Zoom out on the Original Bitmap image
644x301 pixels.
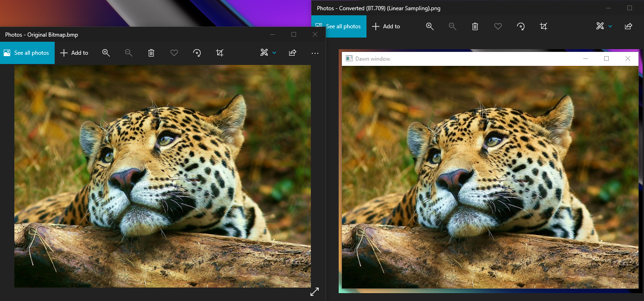click(x=128, y=53)
